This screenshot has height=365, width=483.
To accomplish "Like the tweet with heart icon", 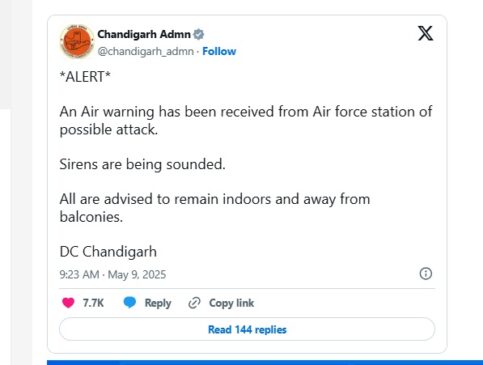I will [x=68, y=303].
